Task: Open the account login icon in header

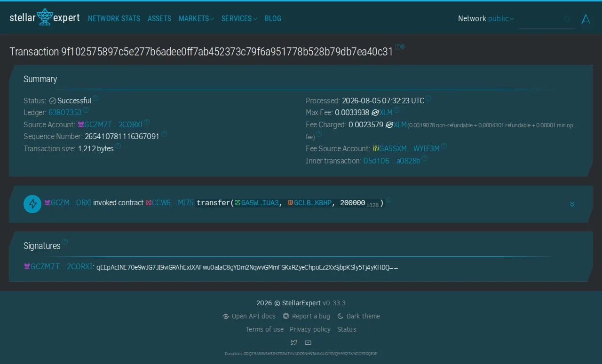Action: pyautogui.click(x=586, y=19)
